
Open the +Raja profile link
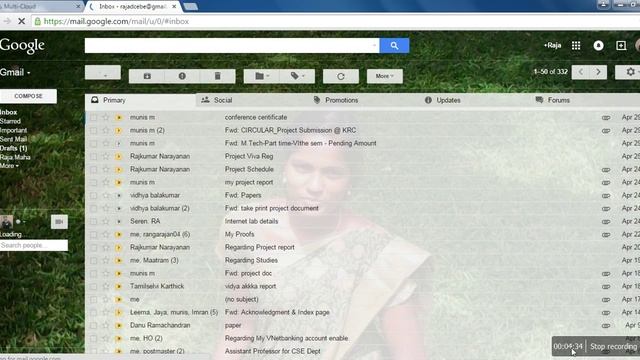[552, 45]
